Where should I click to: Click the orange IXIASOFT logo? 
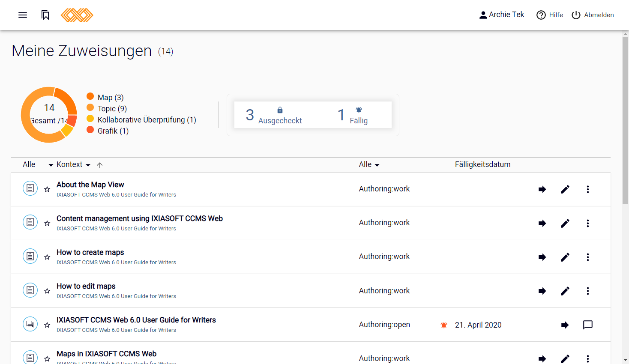(x=77, y=15)
